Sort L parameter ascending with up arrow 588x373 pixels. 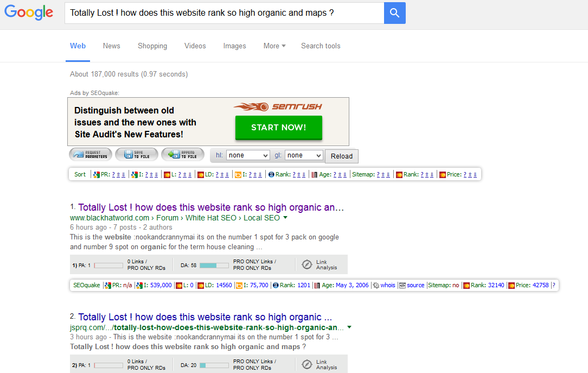184,174
